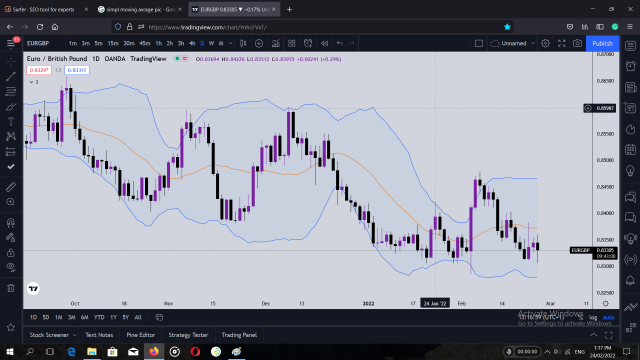This screenshot has width=640, height=360.
Task: Open compare or add symbol
Action: [x=259, y=43]
